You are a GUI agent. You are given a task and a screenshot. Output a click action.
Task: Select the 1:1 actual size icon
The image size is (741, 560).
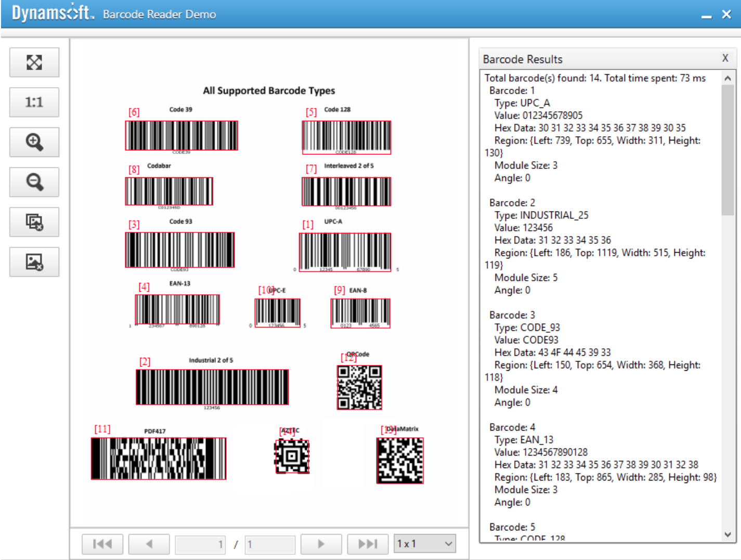coord(34,102)
